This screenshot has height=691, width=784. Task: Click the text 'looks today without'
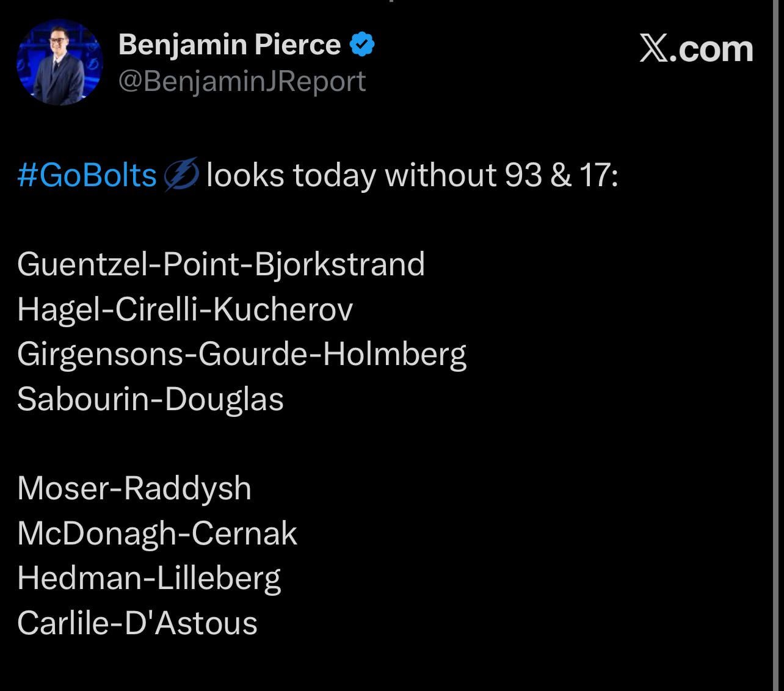[x=351, y=176]
